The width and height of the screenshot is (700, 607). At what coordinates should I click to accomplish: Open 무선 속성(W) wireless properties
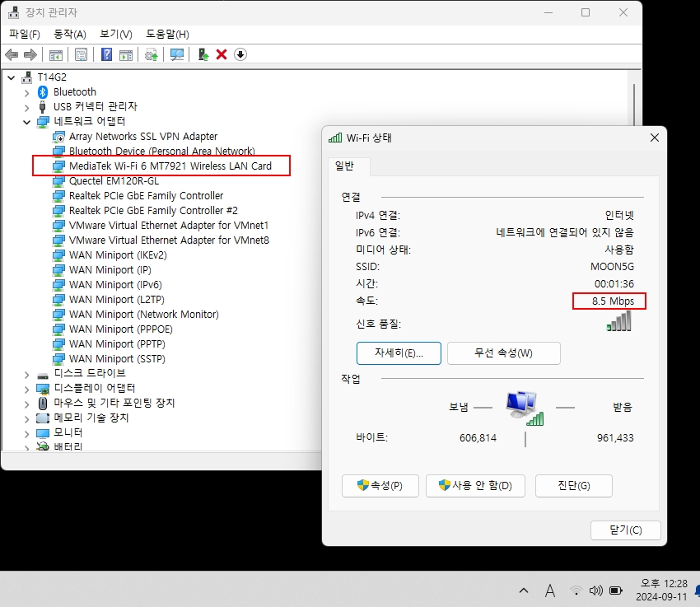point(503,353)
